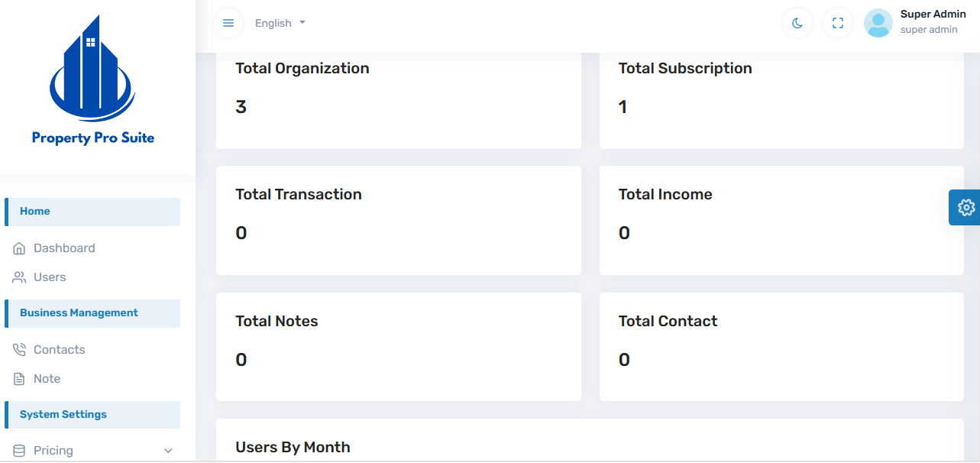Click the Property Pro Suite logo
The image size is (980, 463).
[92, 80]
